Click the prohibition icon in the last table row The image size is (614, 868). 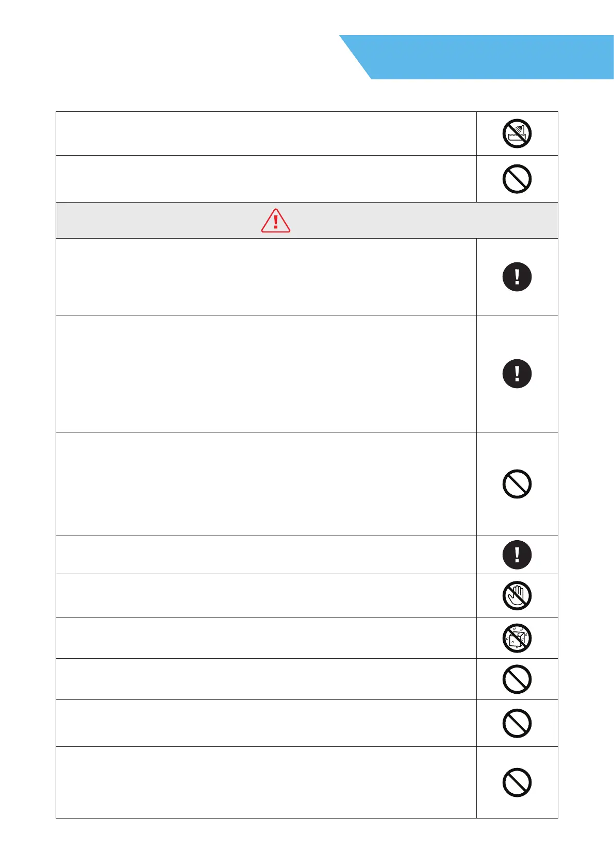point(517,782)
